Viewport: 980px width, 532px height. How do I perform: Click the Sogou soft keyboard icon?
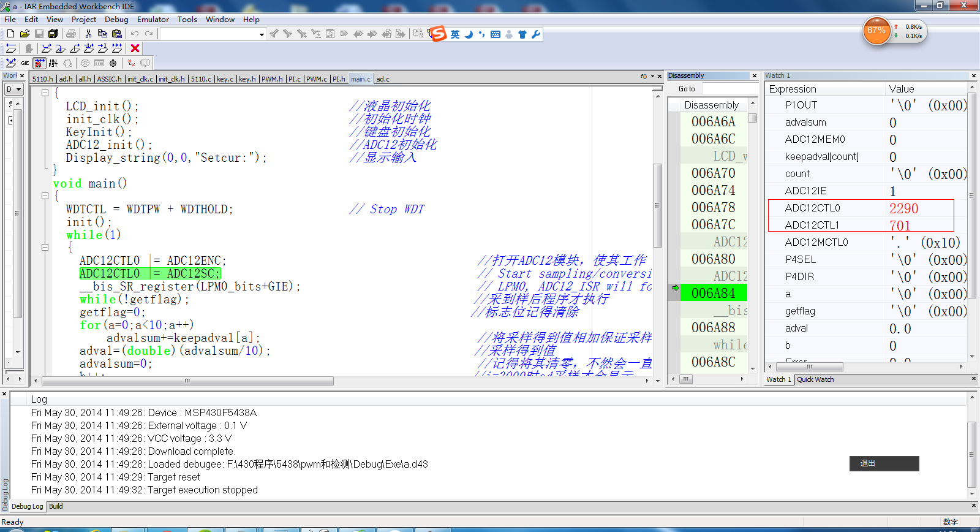click(x=496, y=34)
